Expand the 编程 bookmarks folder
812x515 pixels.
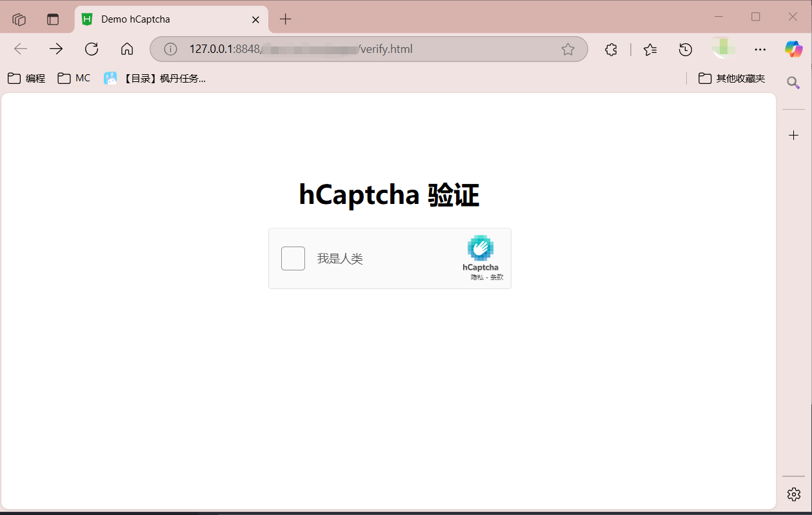[26, 78]
